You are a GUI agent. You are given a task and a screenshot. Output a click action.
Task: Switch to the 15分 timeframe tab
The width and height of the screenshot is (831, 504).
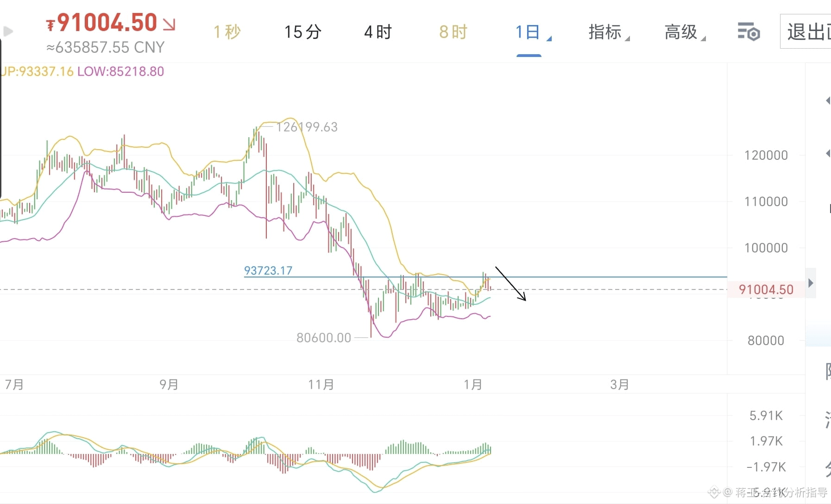click(x=303, y=31)
